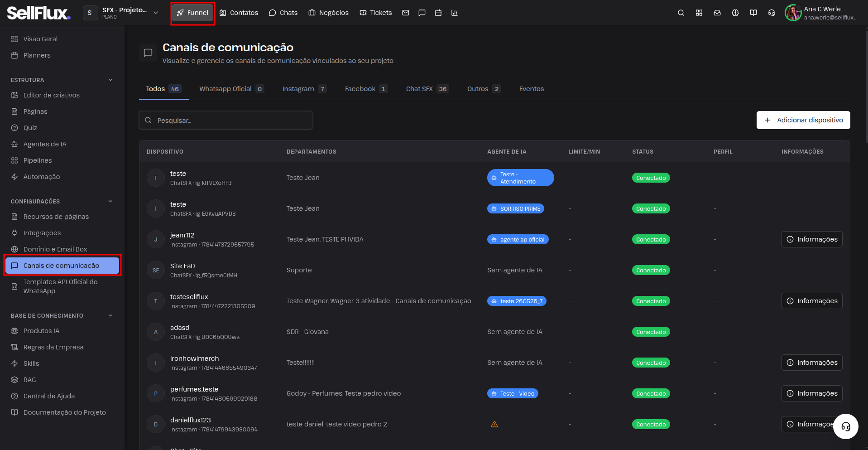Screen dimensions: 868x450
Task: Click the inbox tray icon in header
Action: (717, 13)
